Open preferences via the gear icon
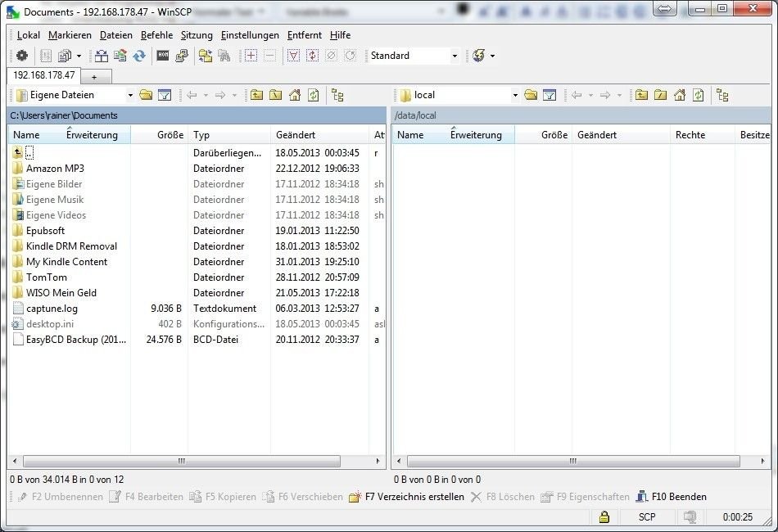The width and height of the screenshot is (778, 532). pyautogui.click(x=22, y=56)
